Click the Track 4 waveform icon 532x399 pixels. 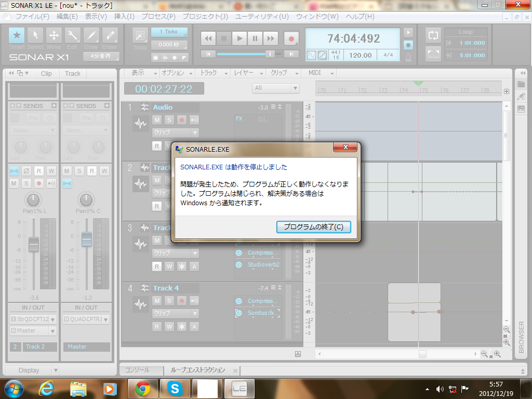140,303
